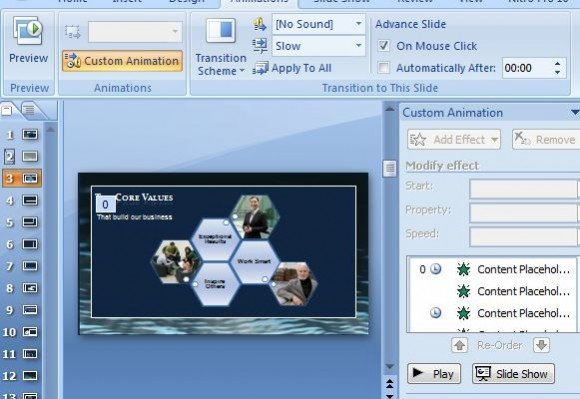Click Re-Order down arrow button
Screen dimensions: 580x399
point(542,345)
